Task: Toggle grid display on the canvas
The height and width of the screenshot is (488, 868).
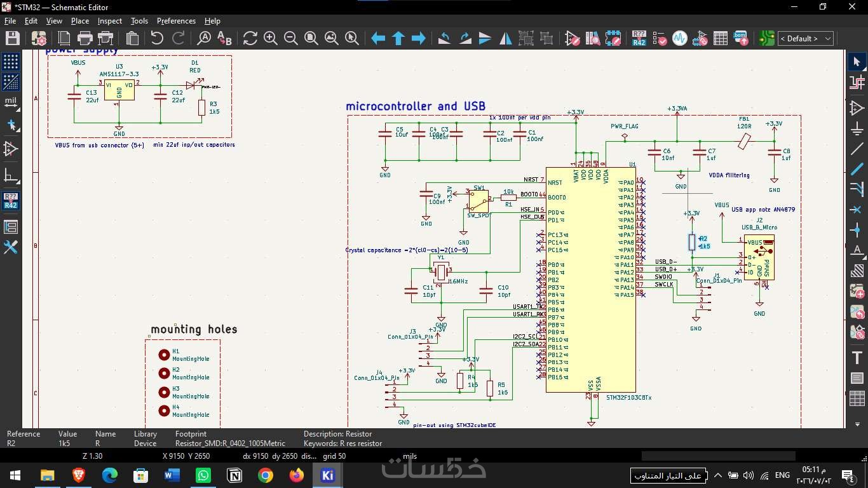Action: click(x=11, y=62)
